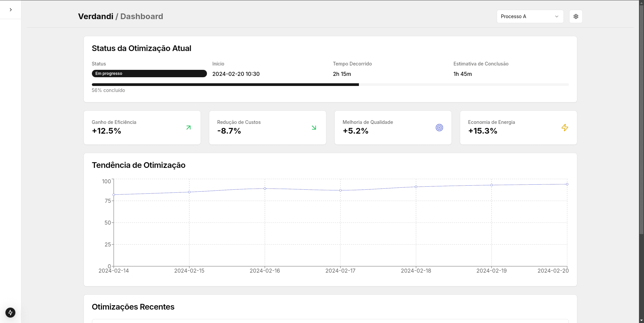Open the Processo A dropdown
Screen dimensions: 644x323
pyautogui.click(x=530, y=16)
